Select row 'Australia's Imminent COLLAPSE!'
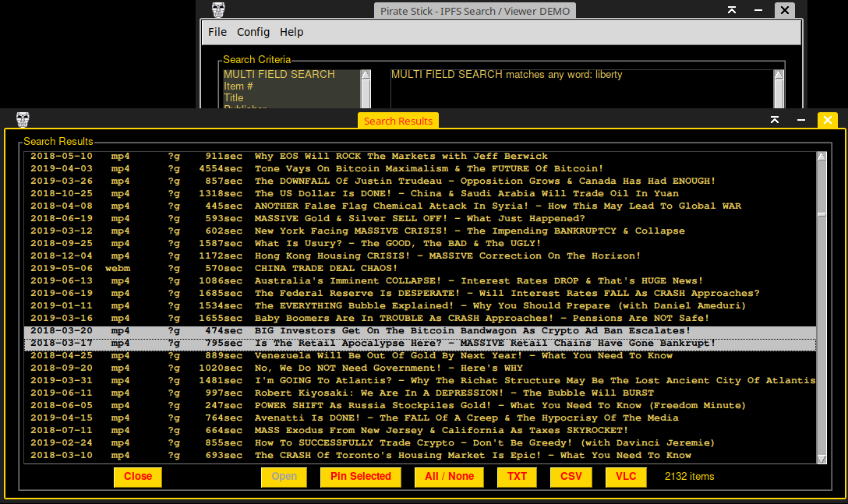This screenshot has width=848, height=504. click(420, 280)
